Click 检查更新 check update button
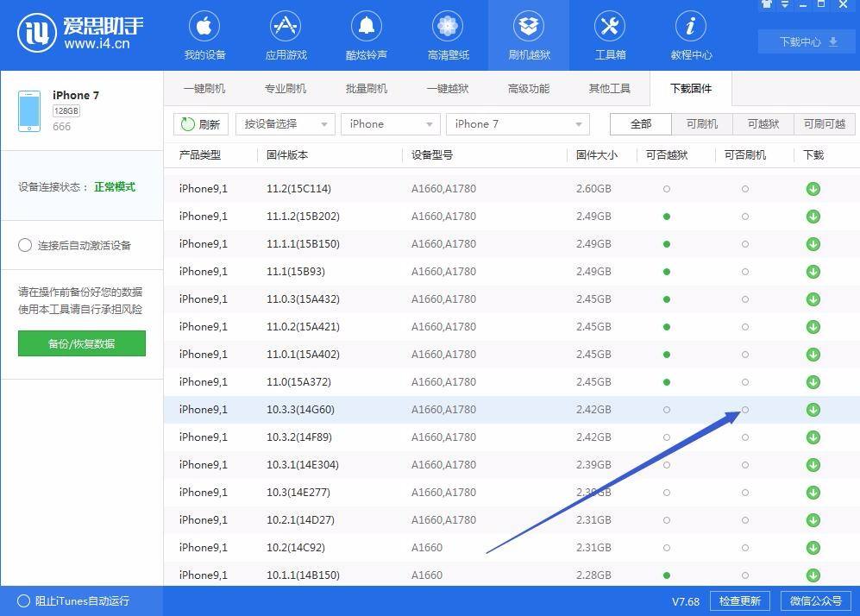The image size is (860, 616). (x=740, y=601)
